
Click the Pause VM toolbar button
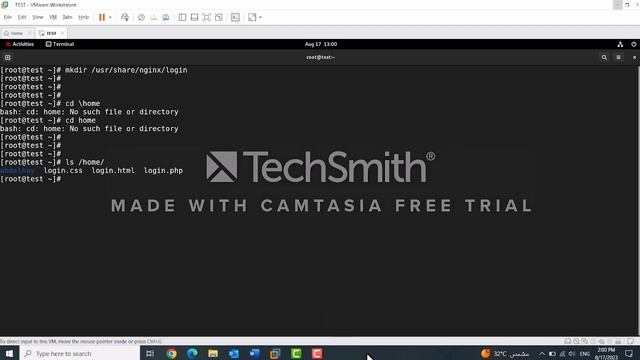coord(102,17)
